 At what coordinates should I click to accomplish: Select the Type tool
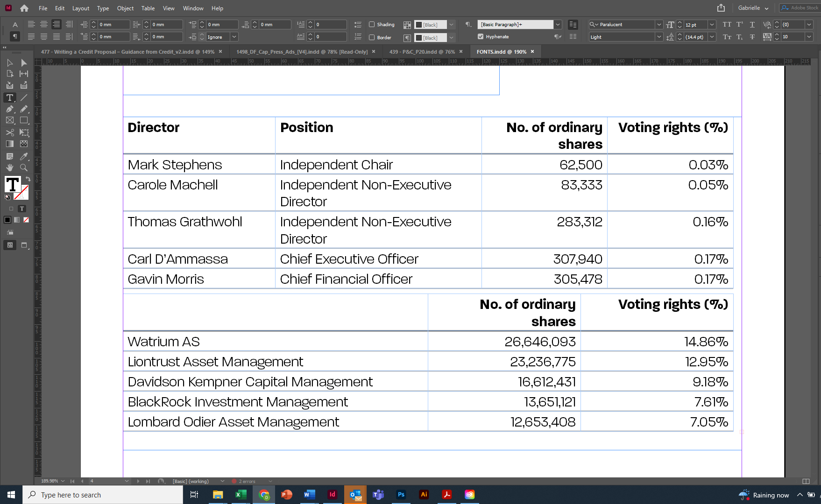click(9, 98)
